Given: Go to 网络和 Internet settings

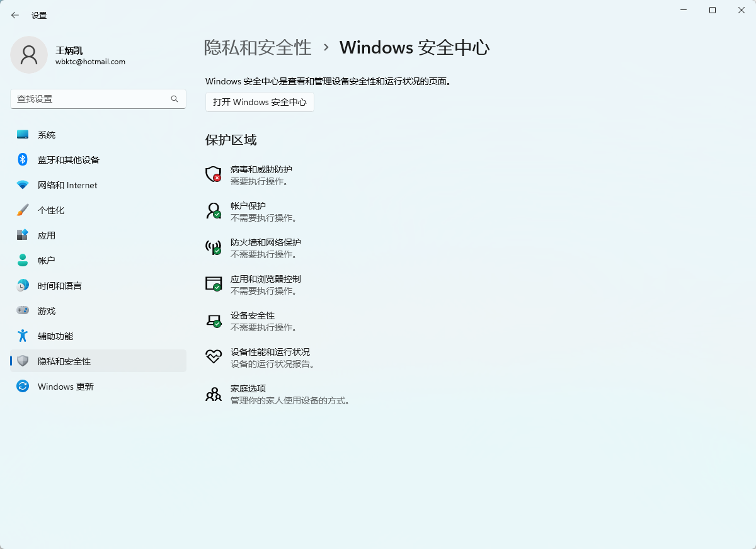Looking at the screenshot, I should (98, 185).
